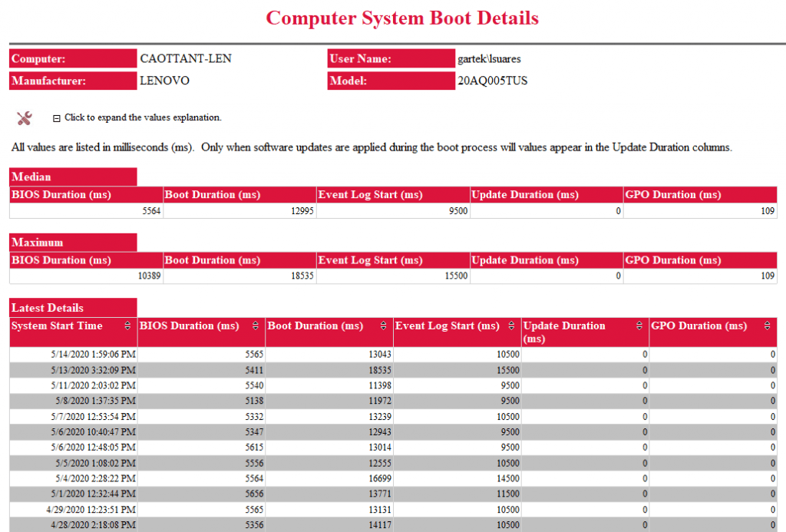This screenshot has width=786, height=532.
Task: Select the 4/29/2020 12:23:51 PM row timestamp
Action: [x=91, y=510]
